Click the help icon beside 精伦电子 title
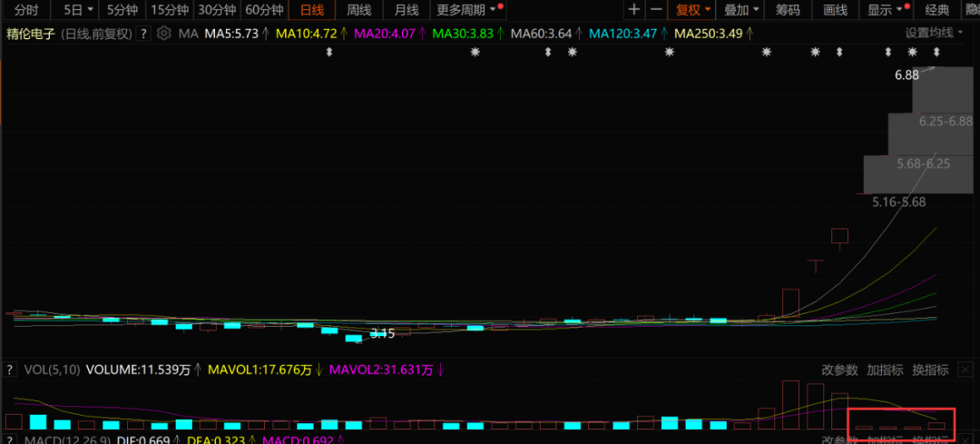This screenshot has height=444, width=980. pos(143,34)
